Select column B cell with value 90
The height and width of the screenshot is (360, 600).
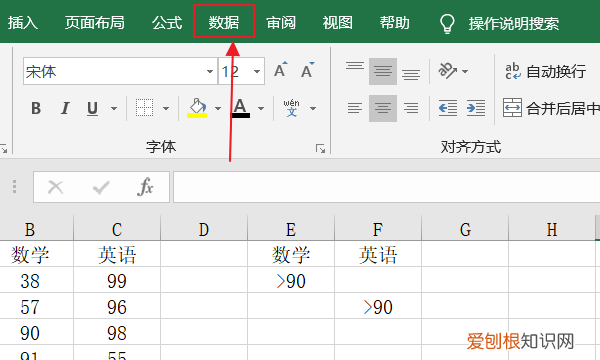[x=30, y=332]
